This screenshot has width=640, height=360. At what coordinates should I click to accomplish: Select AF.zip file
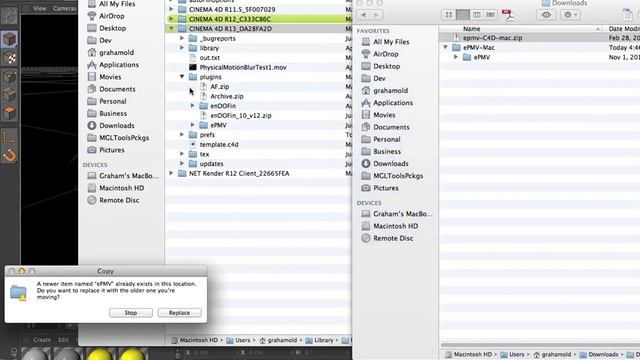220,87
